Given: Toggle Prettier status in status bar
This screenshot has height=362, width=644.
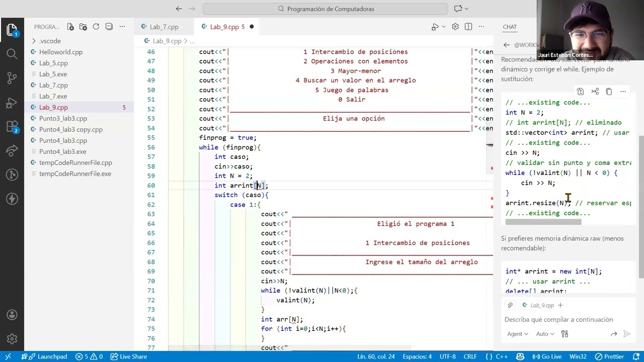Looking at the screenshot, I should pos(609,356).
